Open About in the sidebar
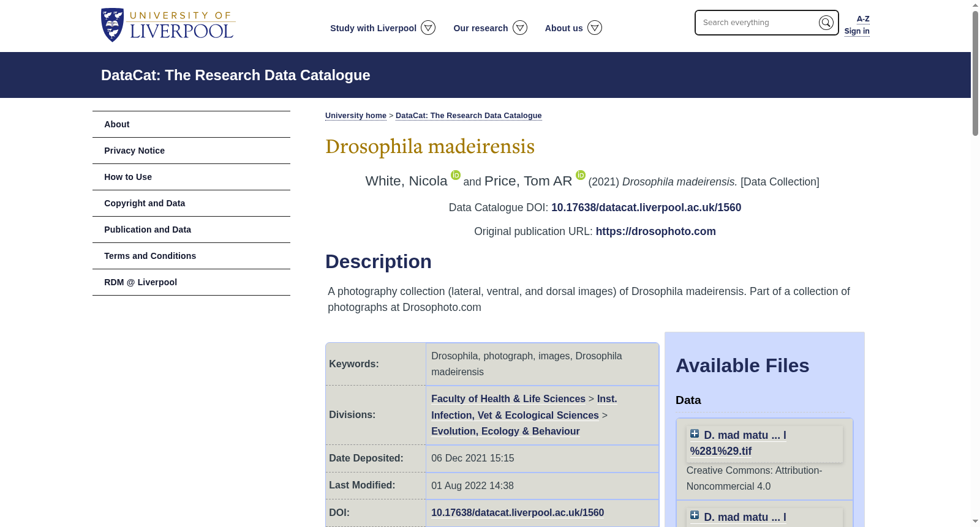 click(191, 124)
